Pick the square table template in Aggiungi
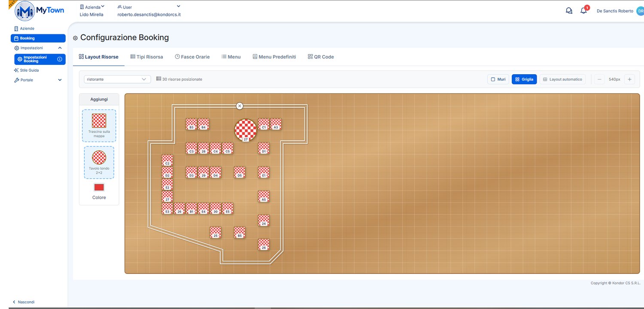The height and width of the screenshot is (309, 644). (99, 126)
